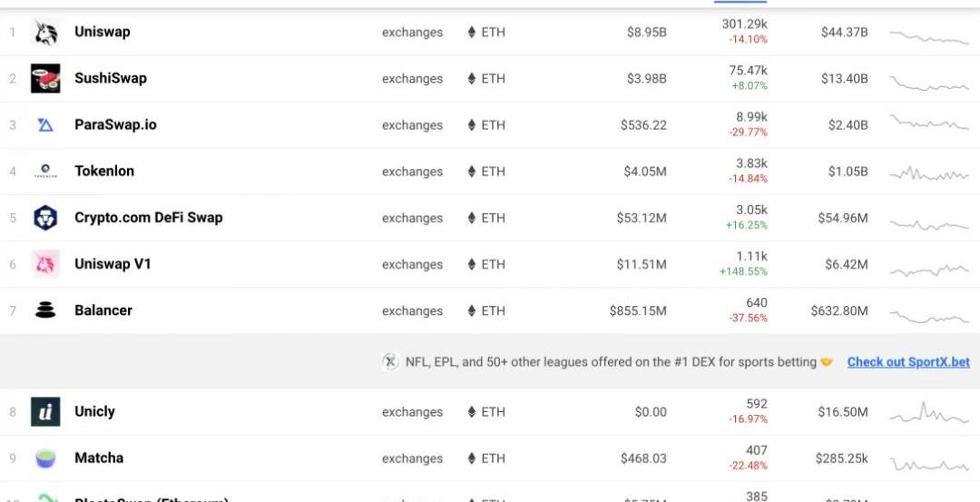This screenshot has width=980, height=502.
Task: Click the Unicly logo icon
Action: (45, 411)
